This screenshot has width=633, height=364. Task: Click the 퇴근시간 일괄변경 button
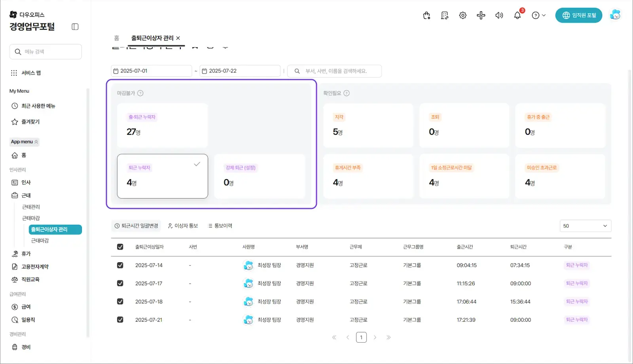point(136,226)
